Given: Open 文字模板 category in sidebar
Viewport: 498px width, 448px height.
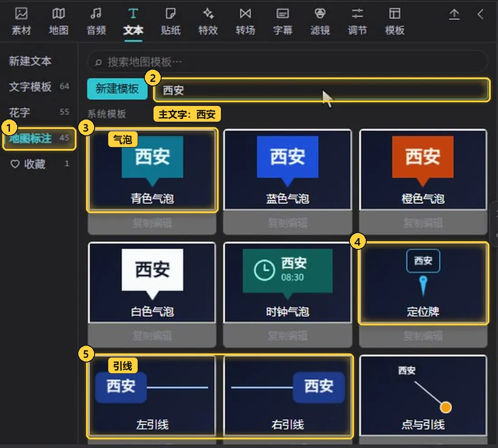Looking at the screenshot, I should pyautogui.click(x=39, y=86).
